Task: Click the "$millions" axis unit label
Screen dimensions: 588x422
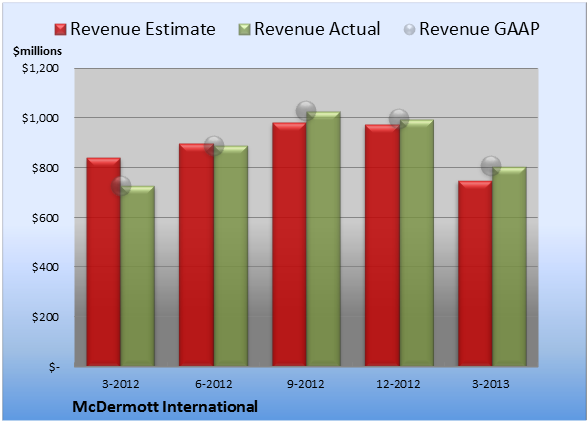Action: click(x=37, y=51)
